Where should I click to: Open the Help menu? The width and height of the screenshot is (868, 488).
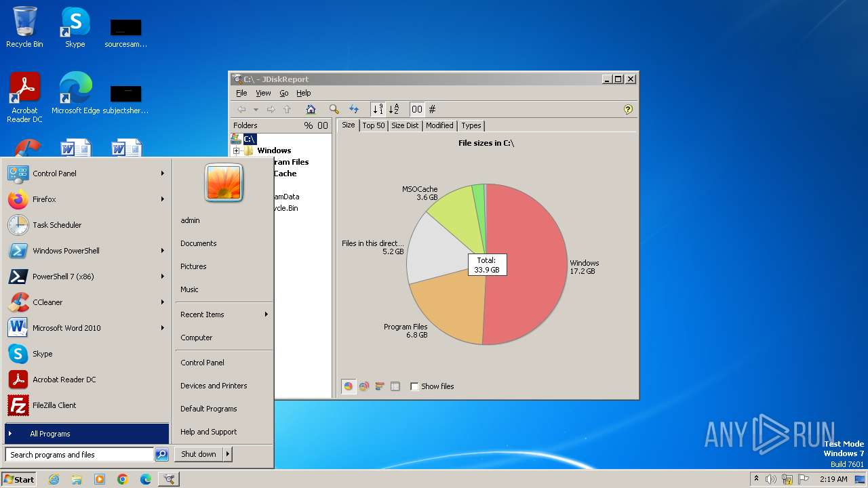(303, 93)
